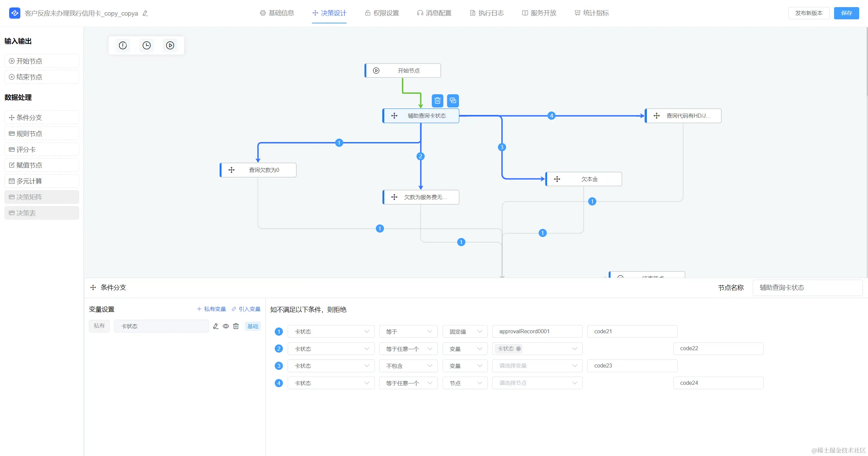Image resolution: width=868 pixels, height=456 pixels.
Task: Click the 节点名称 input field
Action: click(x=807, y=288)
